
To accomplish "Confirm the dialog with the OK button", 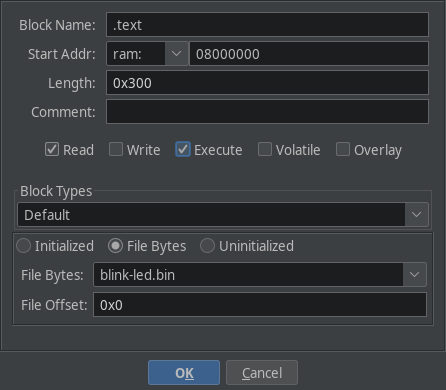I will (x=184, y=373).
